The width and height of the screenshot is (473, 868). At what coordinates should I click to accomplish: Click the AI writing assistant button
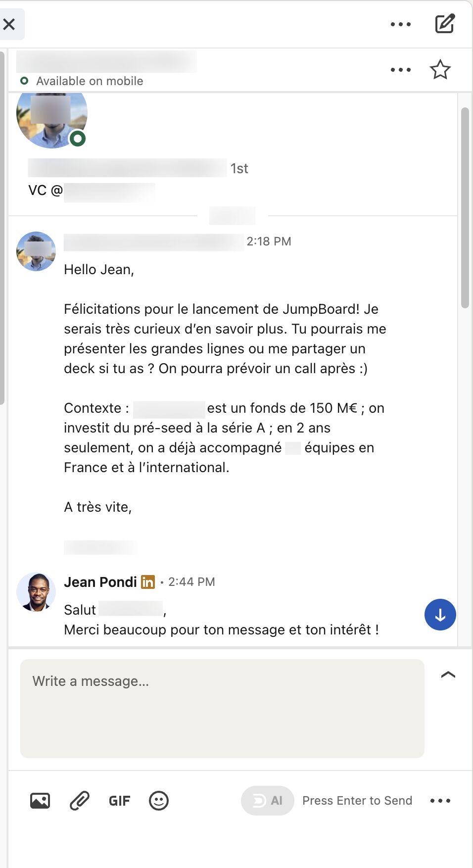coord(268,800)
